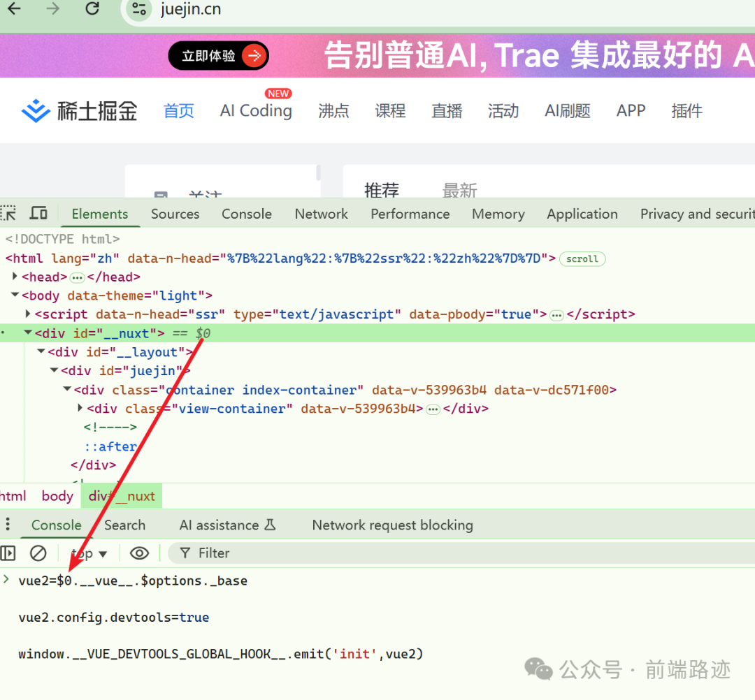Image resolution: width=755 pixels, height=700 pixels.
Task: Click the scroll badge on html node
Action: tap(582, 258)
